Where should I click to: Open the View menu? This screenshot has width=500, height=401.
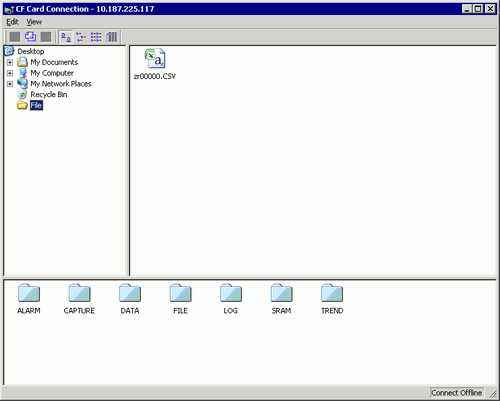coord(34,22)
